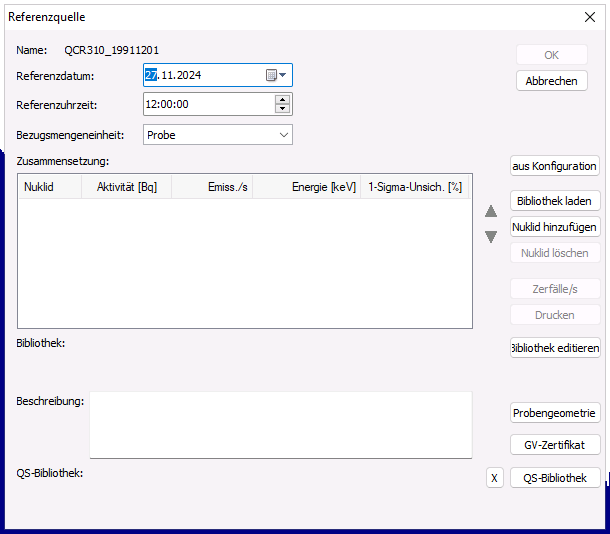Increase Referenzuhrzeit with the up spinner
The image size is (610, 534).
tap(283, 99)
